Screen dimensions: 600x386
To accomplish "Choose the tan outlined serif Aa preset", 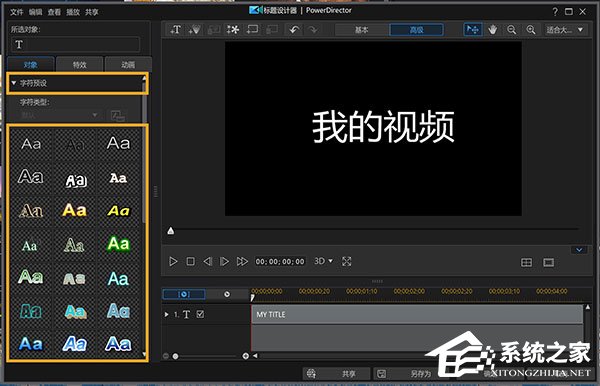I will coord(31,210).
